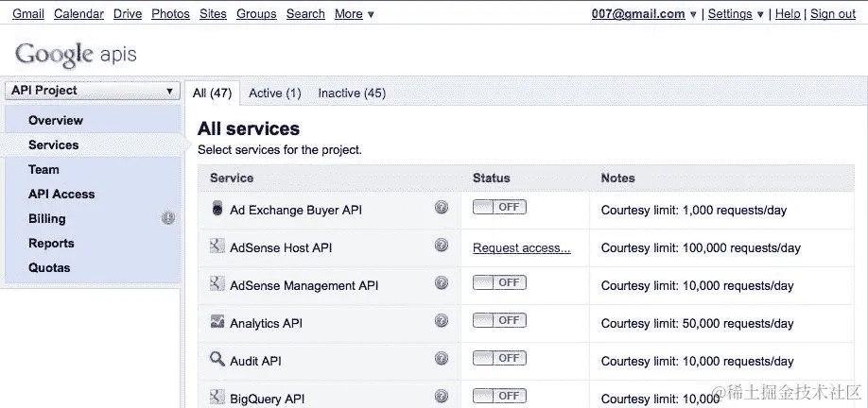Click the Billing warning alert icon
Screen dimensions: 868x408
pos(168,218)
